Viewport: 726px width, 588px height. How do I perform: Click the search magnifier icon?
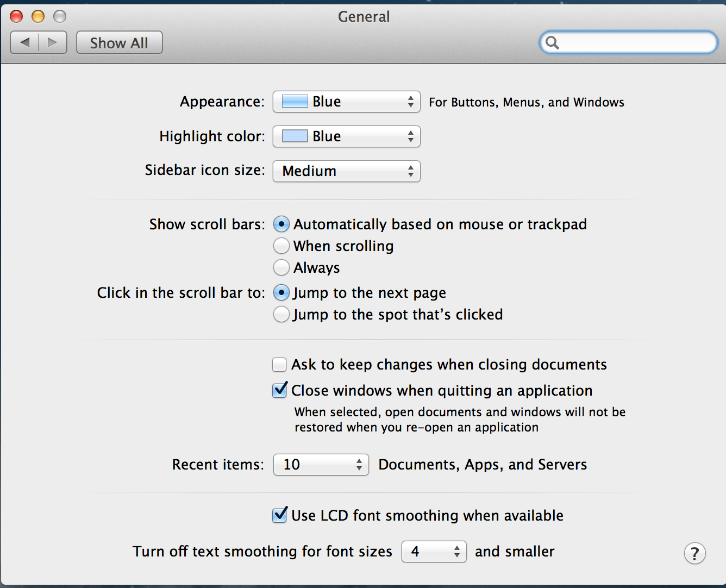pyautogui.click(x=553, y=42)
